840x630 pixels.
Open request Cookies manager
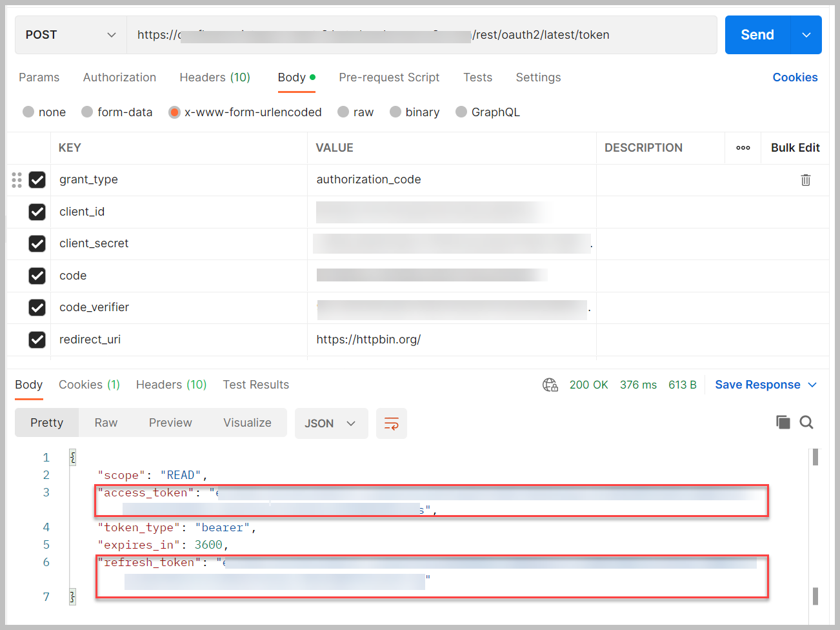coord(795,77)
